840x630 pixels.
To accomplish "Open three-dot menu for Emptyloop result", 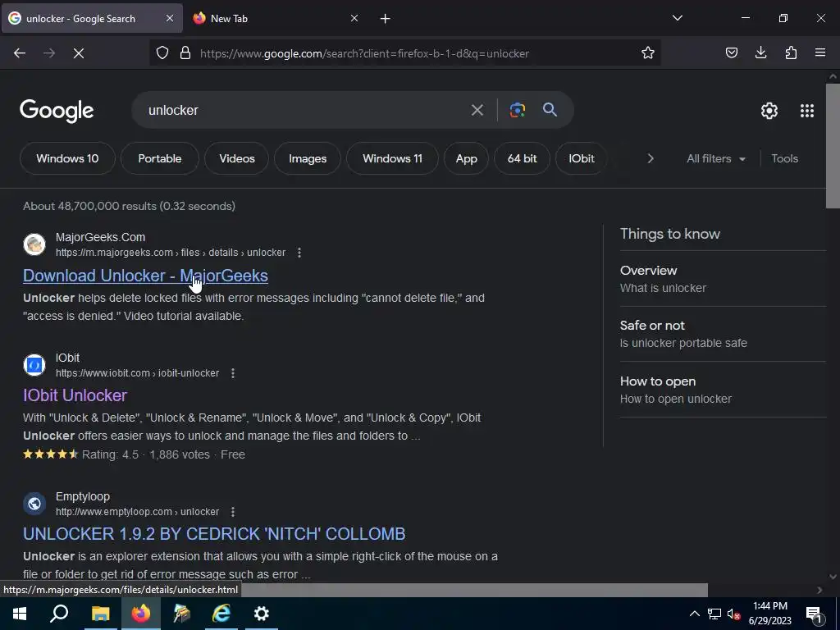I will (232, 512).
